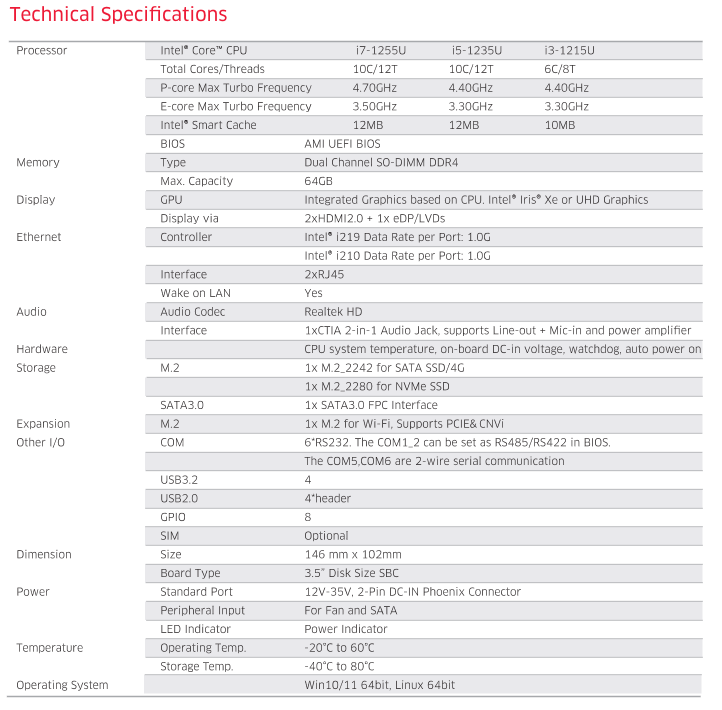Click the Total Cores/Threads row label
This screenshot has width=722, height=710.
[x=212, y=69]
